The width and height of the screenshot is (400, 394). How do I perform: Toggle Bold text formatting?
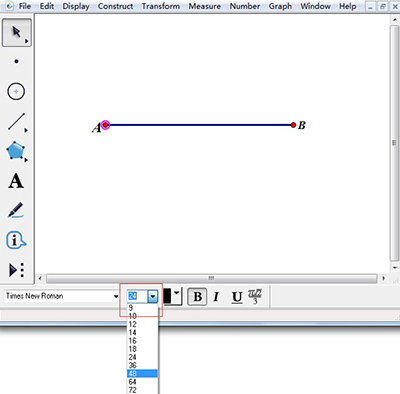pos(197,296)
